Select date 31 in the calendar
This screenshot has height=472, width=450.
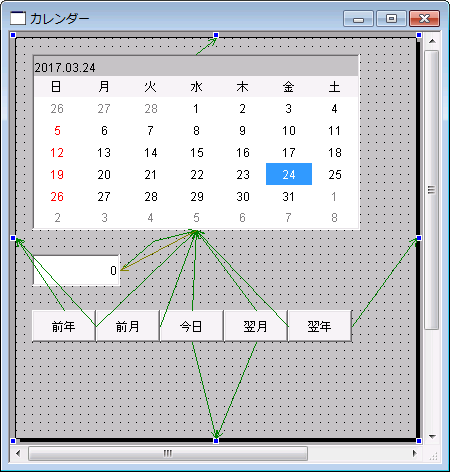pyautogui.click(x=289, y=196)
